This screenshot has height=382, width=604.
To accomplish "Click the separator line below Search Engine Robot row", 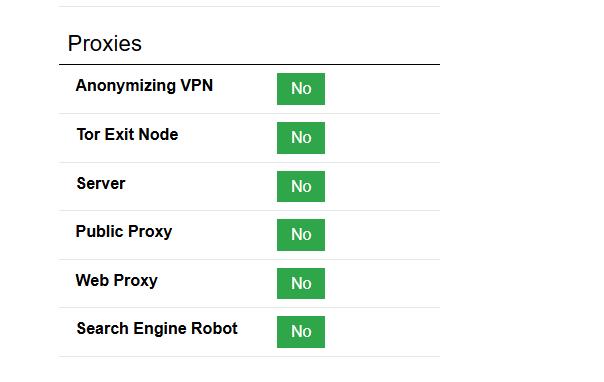I will [249, 357].
